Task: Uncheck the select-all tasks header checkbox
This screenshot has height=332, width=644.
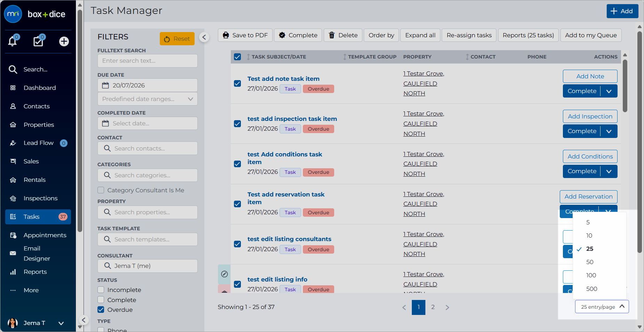Action: (237, 57)
